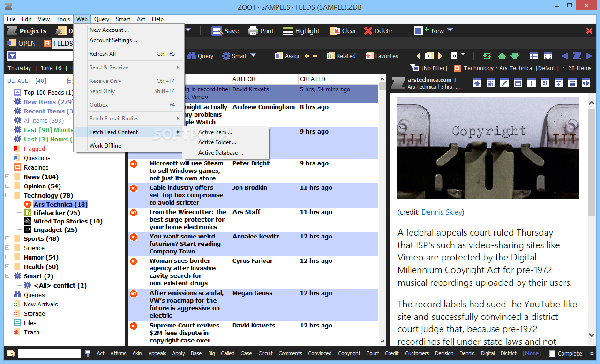The height and width of the screenshot is (364, 600).
Task: Open the Query menu in menu bar
Action: pos(102,19)
